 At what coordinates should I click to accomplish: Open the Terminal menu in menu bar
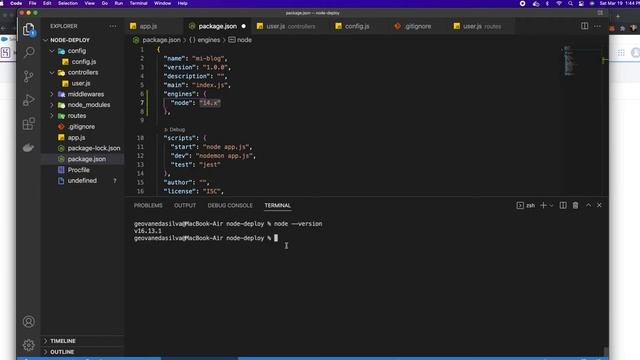[x=138, y=3]
